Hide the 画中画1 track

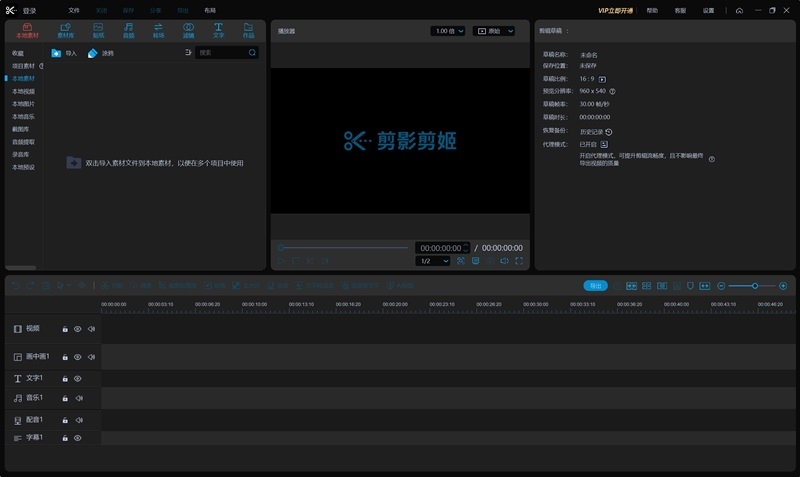click(x=78, y=357)
